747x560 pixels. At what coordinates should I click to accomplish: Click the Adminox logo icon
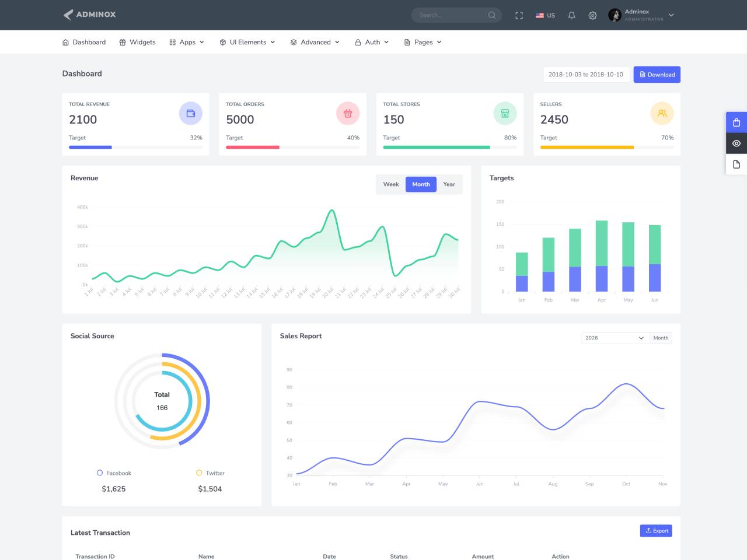pyautogui.click(x=68, y=15)
